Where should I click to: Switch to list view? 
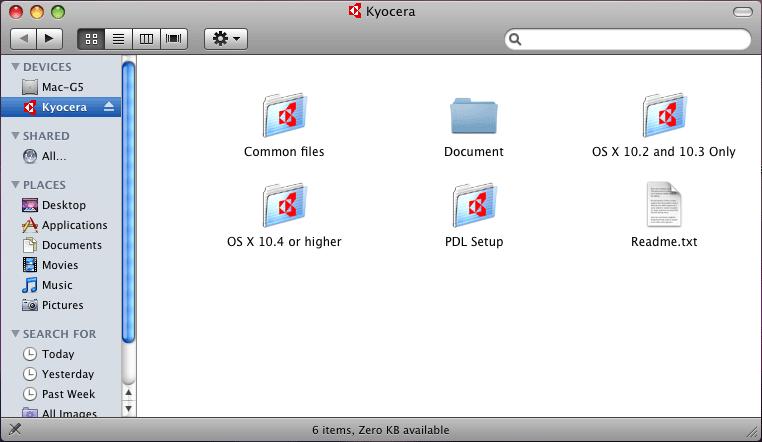[x=119, y=39]
